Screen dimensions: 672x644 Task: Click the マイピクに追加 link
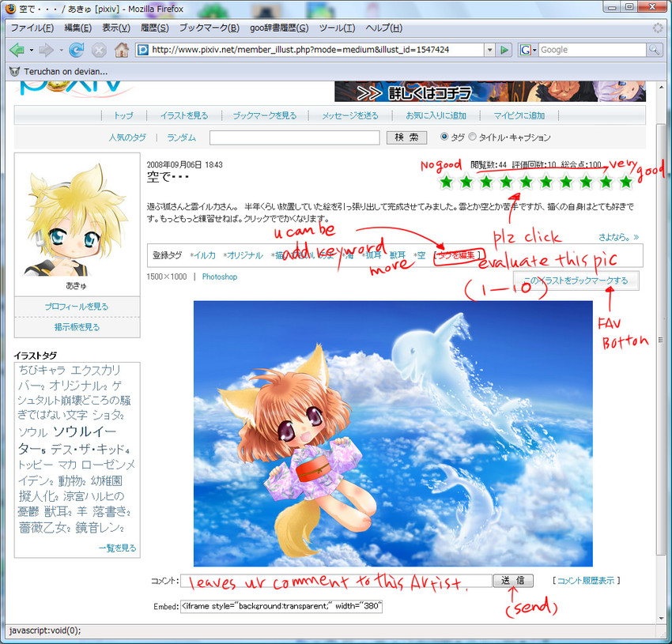point(519,115)
